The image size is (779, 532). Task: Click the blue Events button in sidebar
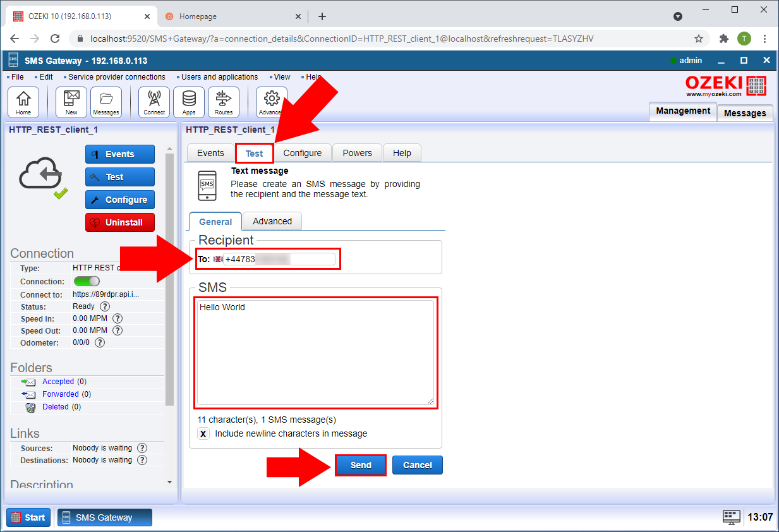coord(120,154)
